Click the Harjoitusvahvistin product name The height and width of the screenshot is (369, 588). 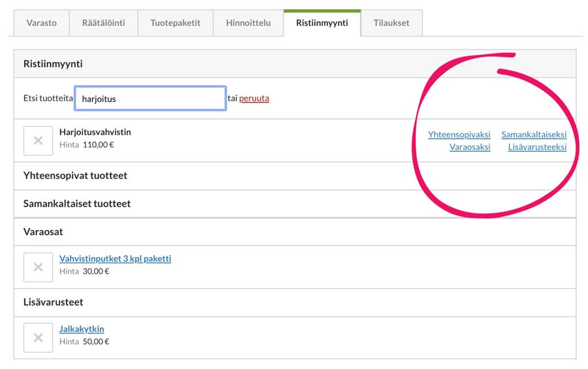(95, 132)
